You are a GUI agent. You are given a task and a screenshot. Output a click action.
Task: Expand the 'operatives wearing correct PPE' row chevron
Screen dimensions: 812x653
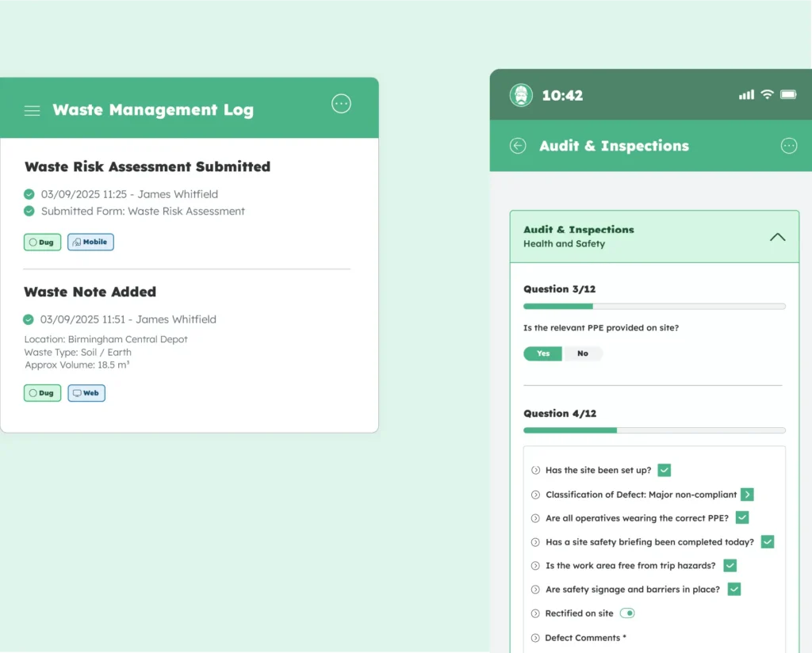(535, 518)
